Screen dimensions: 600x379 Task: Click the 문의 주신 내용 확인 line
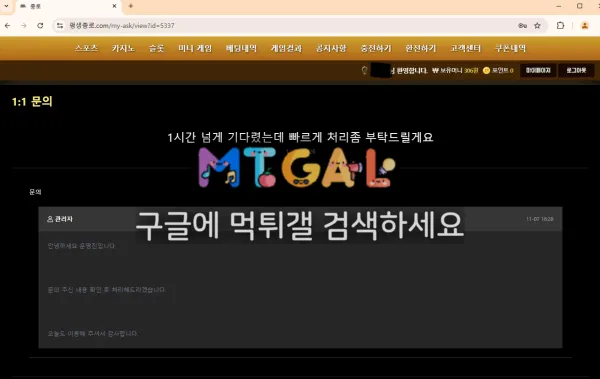coord(107,290)
